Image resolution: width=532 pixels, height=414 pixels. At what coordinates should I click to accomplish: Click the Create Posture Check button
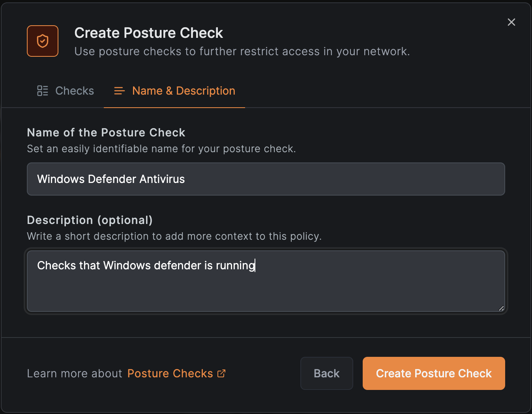433,373
